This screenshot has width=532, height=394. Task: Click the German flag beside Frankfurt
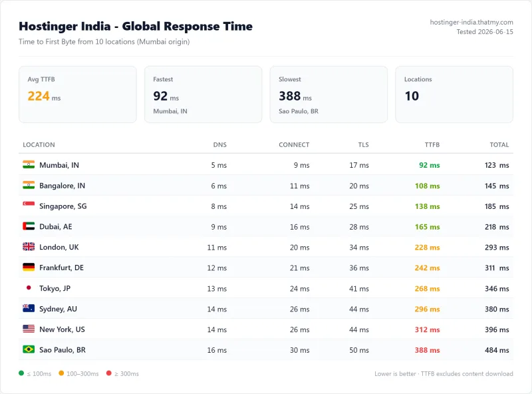click(29, 268)
